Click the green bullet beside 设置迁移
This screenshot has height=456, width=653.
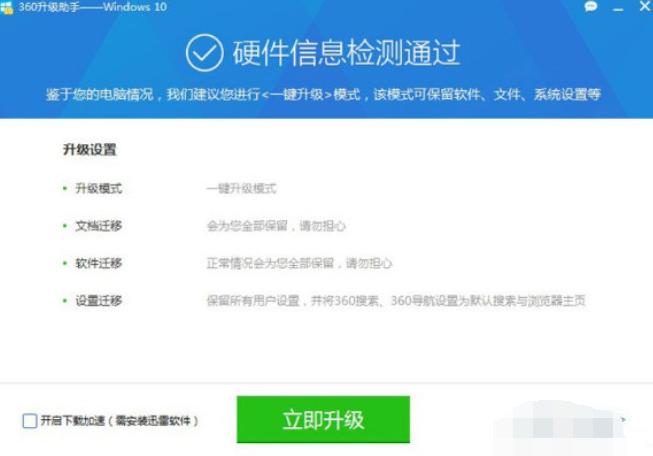click(x=65, y=300)
